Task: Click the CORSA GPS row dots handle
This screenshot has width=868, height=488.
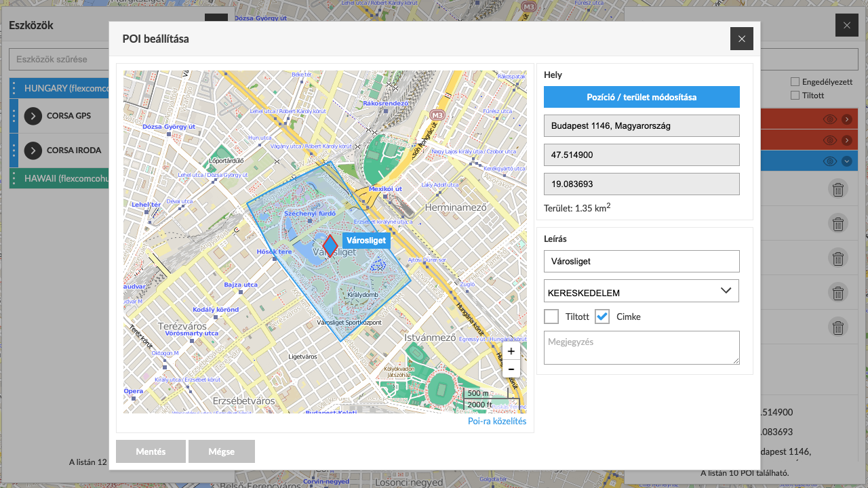Action: tap(14, 116)
